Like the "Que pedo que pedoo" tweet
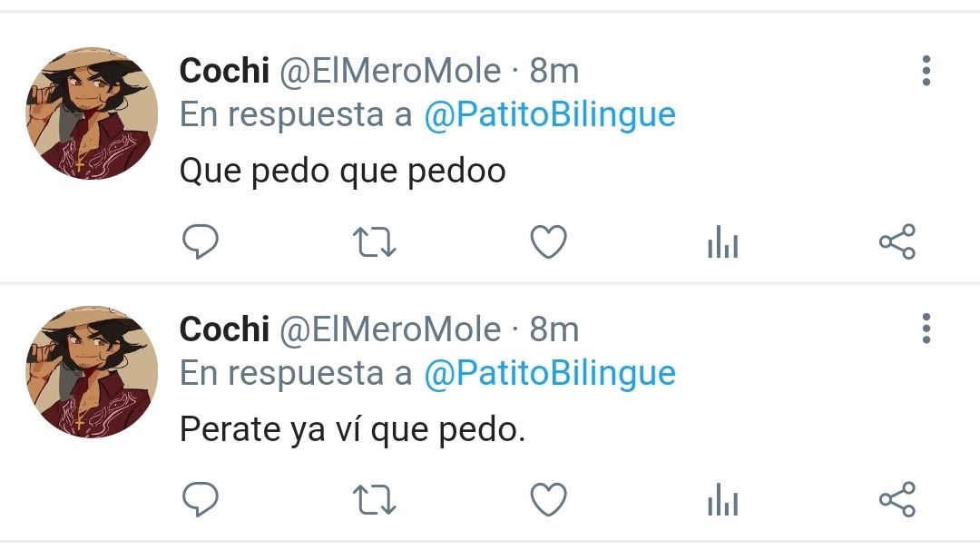980x550 pixels. point(548,241)
